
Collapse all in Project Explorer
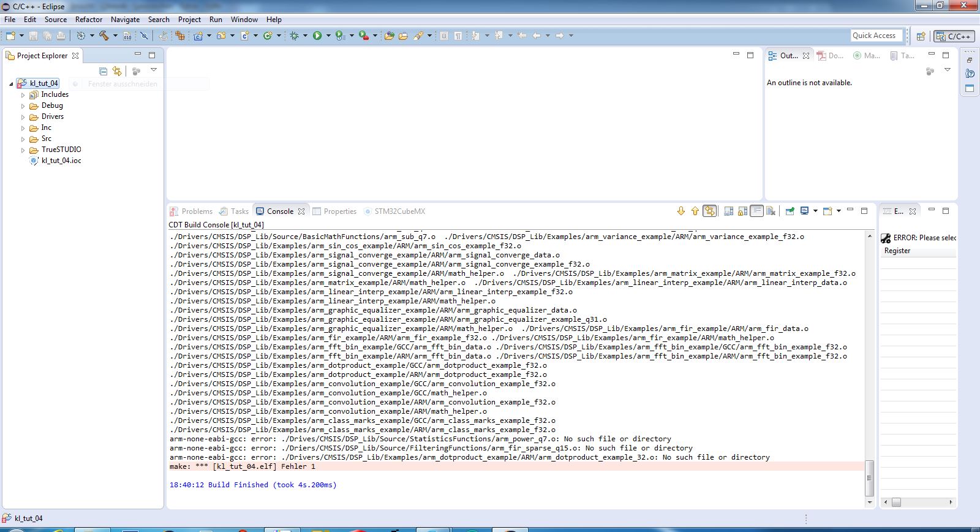click(104, 71)
